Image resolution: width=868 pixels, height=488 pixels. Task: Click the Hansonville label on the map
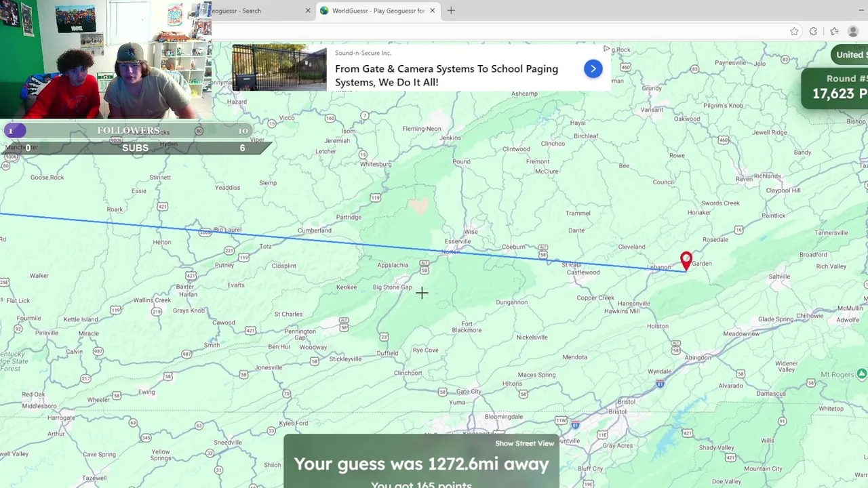(634, 304)
